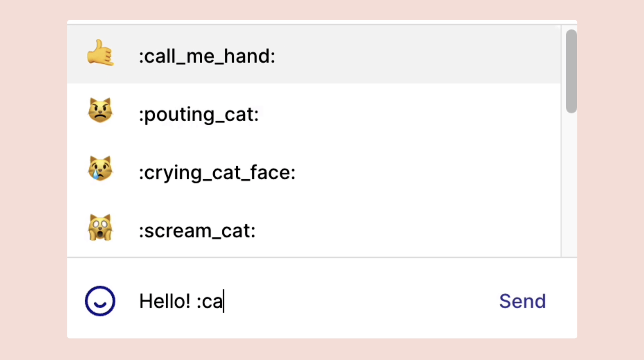Click inside the message input field
This screenshot has height=360, width=644.
pyautogui.click(x=325, y=301)
